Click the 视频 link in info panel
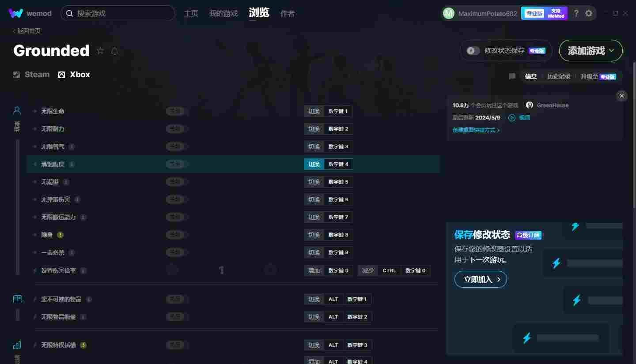Viewport: 636px width, 364px height. (524, 118)
